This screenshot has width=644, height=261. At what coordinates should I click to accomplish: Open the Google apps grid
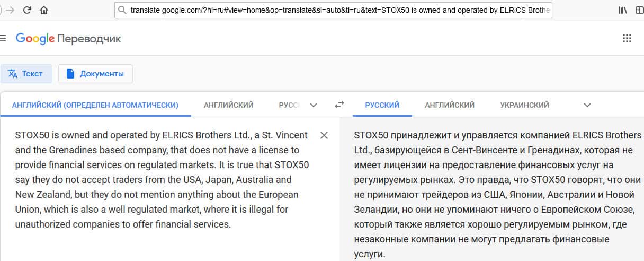tap(627, 38)
